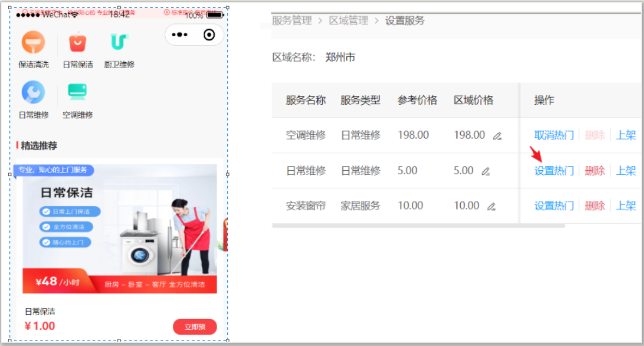Select the 区域价格 column header
The width and height of the screenshot is (644, 346).
[x=473, y=100]
